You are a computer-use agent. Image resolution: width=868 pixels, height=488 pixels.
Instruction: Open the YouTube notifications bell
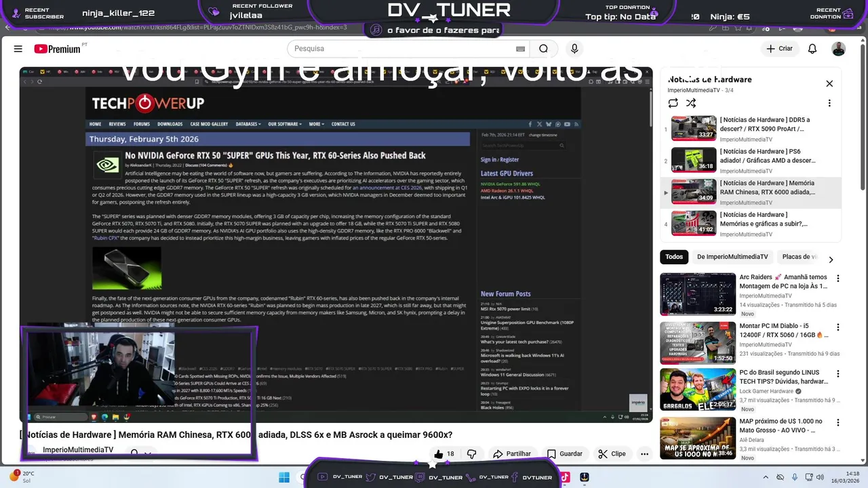pos(812,49)
